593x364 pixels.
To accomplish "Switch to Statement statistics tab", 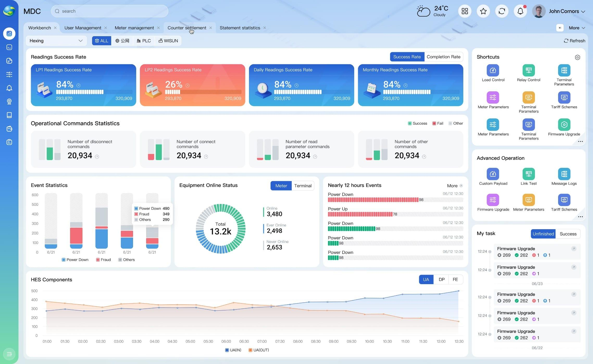I will (240, 28).
